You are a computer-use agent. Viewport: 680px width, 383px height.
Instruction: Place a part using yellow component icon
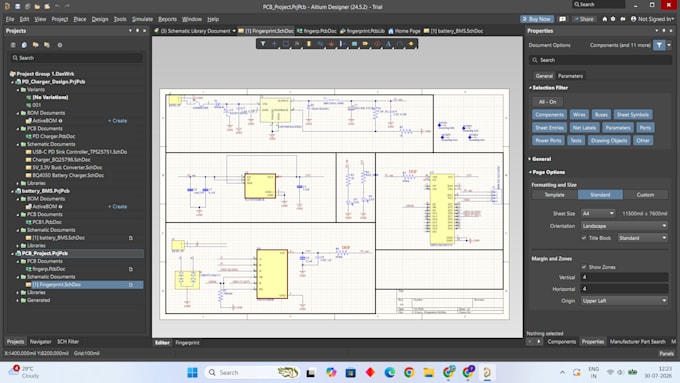click(x=309, y=43)
